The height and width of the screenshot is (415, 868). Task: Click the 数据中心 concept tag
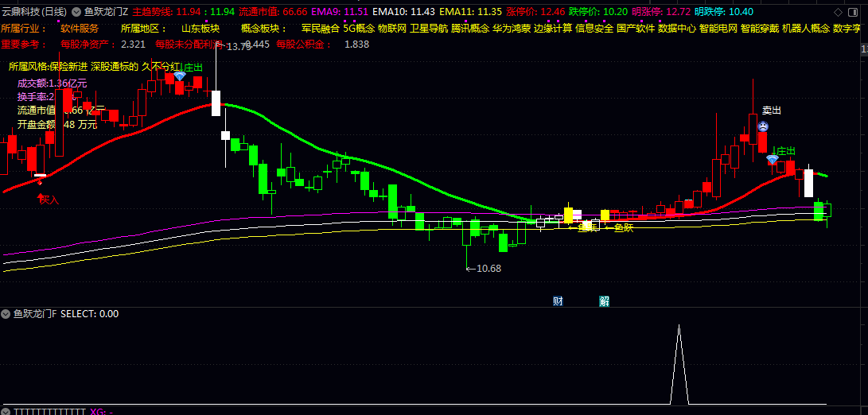677,29
